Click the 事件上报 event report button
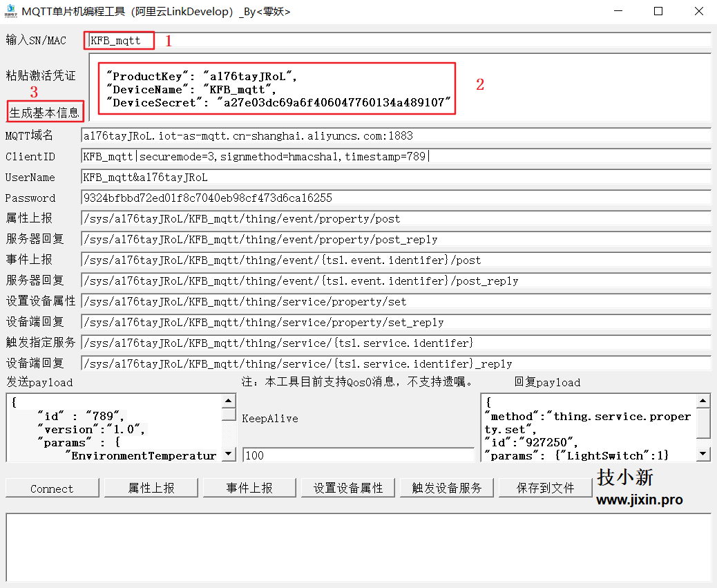 pos(249,487)
